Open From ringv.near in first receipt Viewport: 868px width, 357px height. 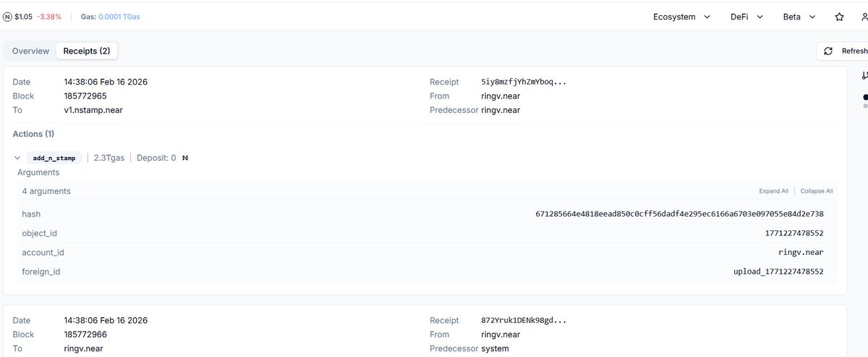coord(501,96)
